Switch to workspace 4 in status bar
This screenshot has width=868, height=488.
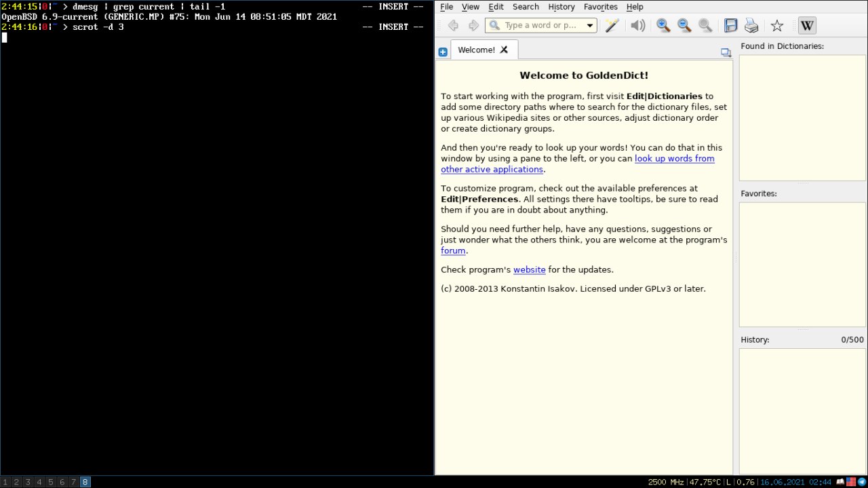(x=39, y=482)
